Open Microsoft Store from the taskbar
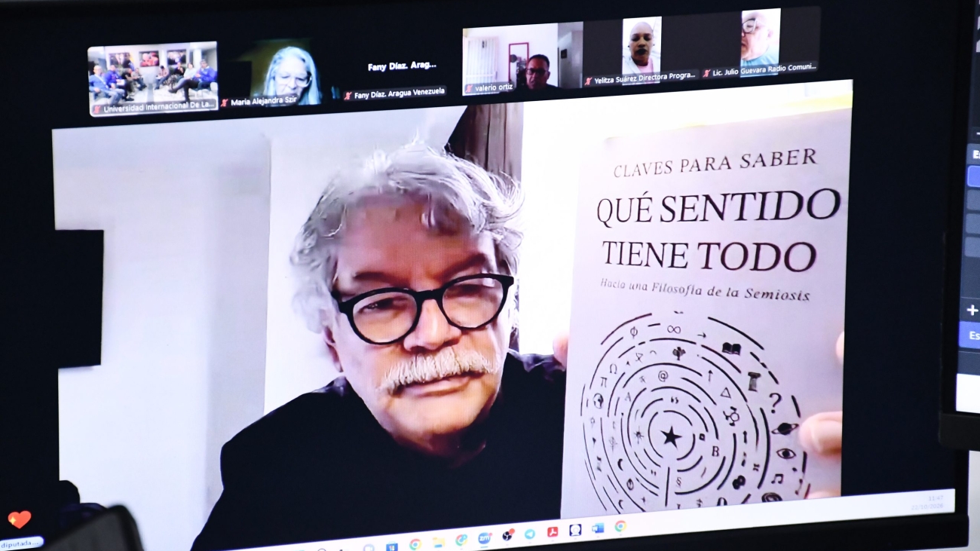The width and height of the screenshot is (980, 551). tap(391, 547)
